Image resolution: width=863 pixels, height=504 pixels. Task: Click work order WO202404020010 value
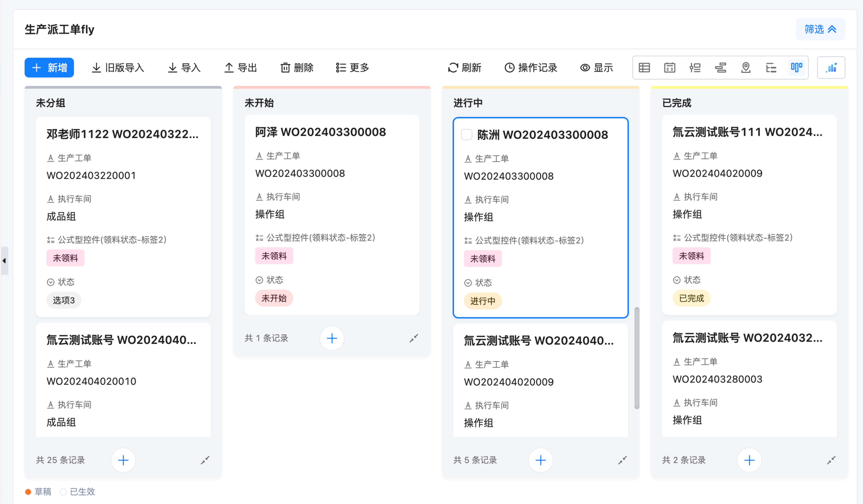pyautogui.click(x=91, y=381)
